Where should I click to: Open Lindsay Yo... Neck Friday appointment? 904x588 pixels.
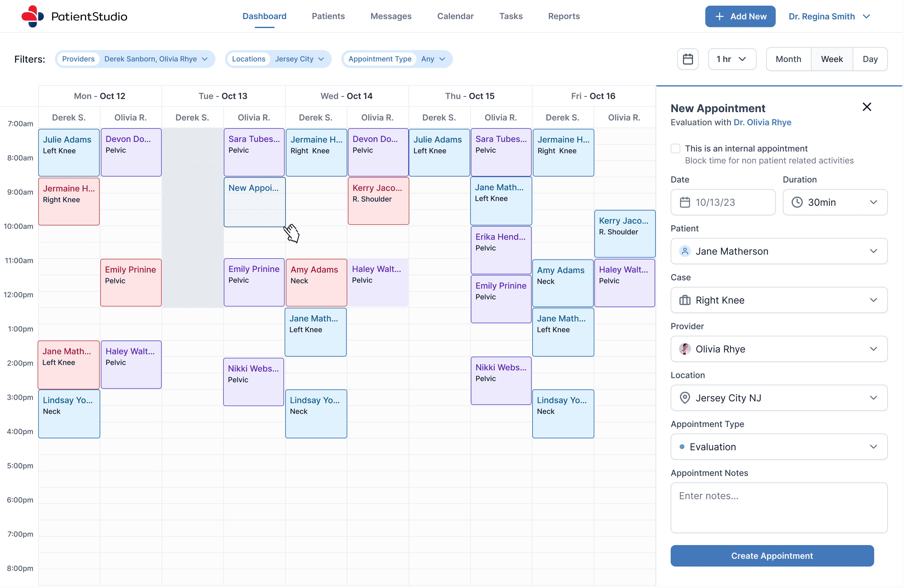[563, 414]
